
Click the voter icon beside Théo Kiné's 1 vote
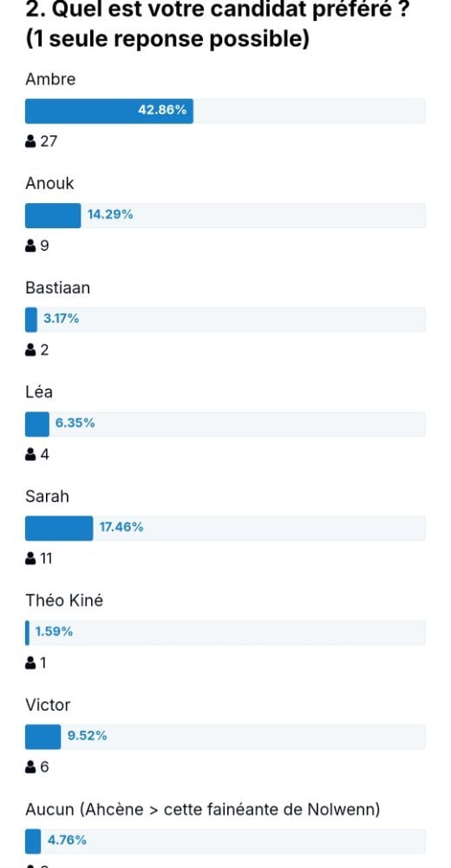point(30,662)
